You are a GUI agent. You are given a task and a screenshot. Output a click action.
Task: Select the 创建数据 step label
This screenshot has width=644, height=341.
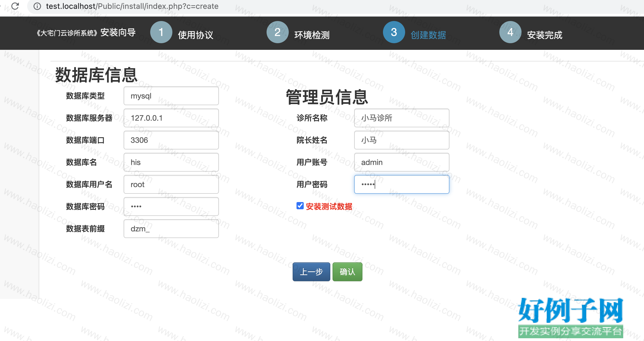(428, 35)
